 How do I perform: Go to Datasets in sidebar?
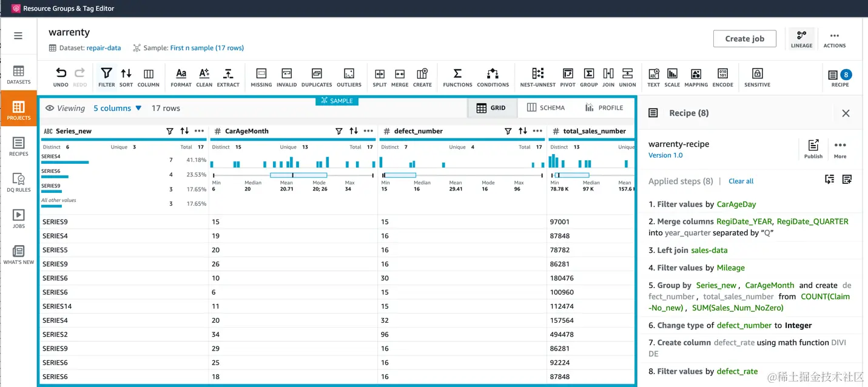(x=19, y=74)
